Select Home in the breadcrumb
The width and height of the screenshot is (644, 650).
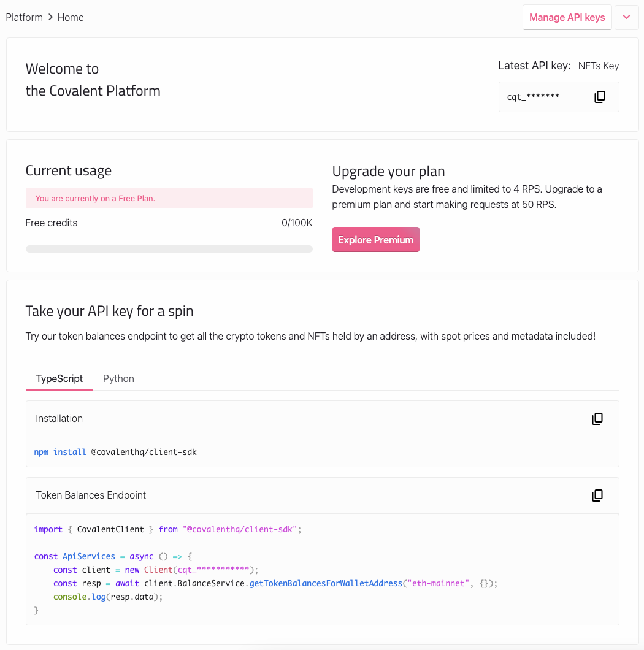coord(71,17)
